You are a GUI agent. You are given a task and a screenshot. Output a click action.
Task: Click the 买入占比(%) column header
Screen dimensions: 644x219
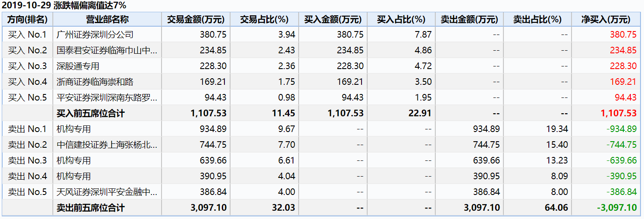tap(401, 19)
